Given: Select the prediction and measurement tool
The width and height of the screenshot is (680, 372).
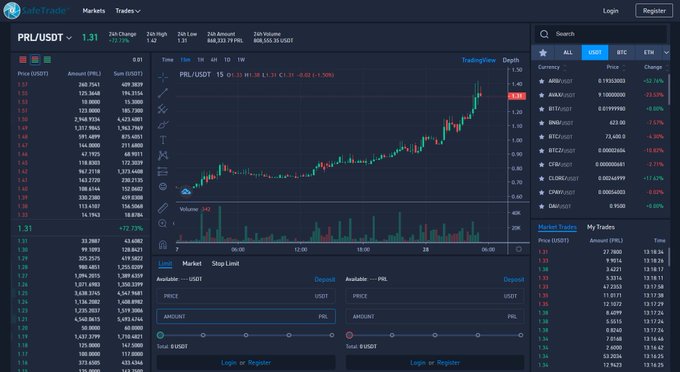Looking at the screenshot, I should (x=163, y=171).
